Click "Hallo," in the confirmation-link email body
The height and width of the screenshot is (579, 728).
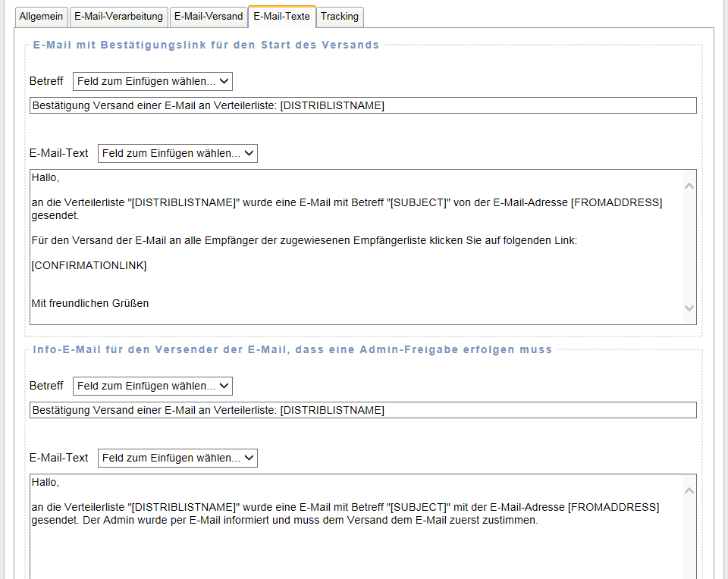click(45, 177)
